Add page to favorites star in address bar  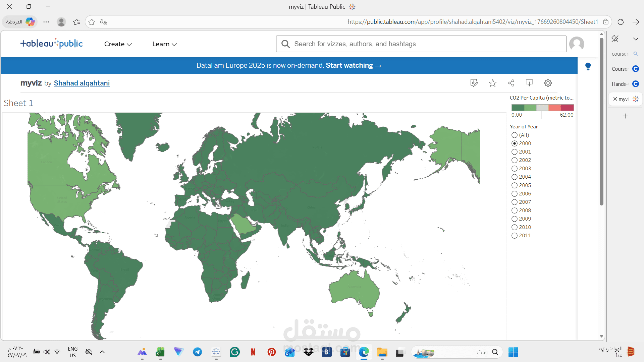92,22
